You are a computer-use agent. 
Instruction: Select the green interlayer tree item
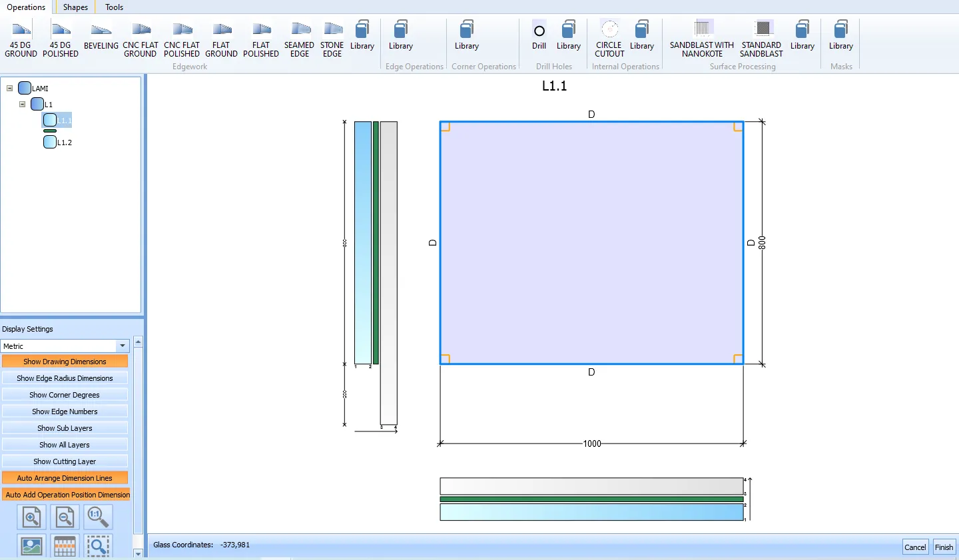50,131
